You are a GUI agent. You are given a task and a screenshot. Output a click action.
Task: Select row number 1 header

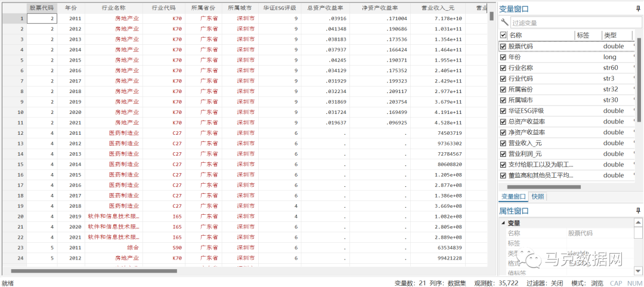14,18
